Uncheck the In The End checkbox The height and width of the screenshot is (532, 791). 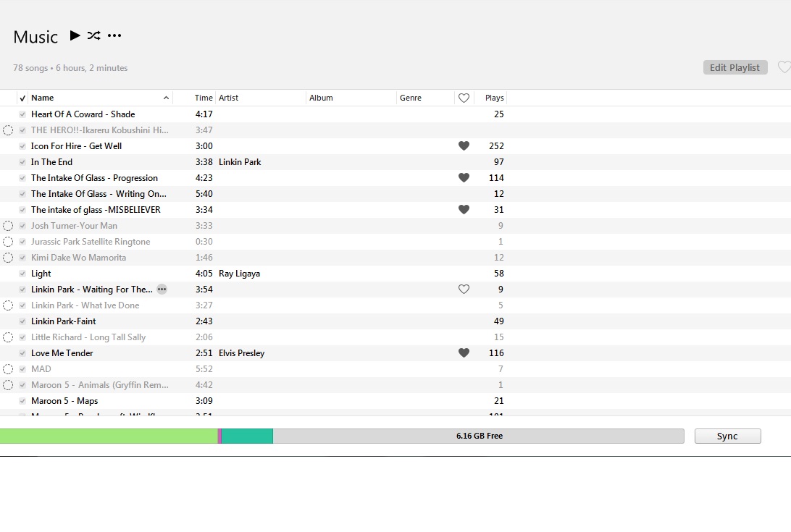pos(22,162)
